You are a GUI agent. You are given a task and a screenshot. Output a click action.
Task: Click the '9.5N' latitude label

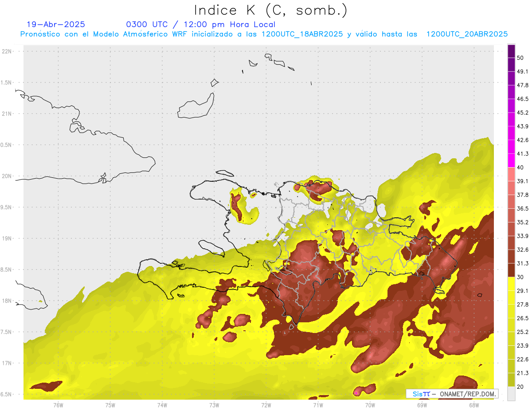pos(6,207)
